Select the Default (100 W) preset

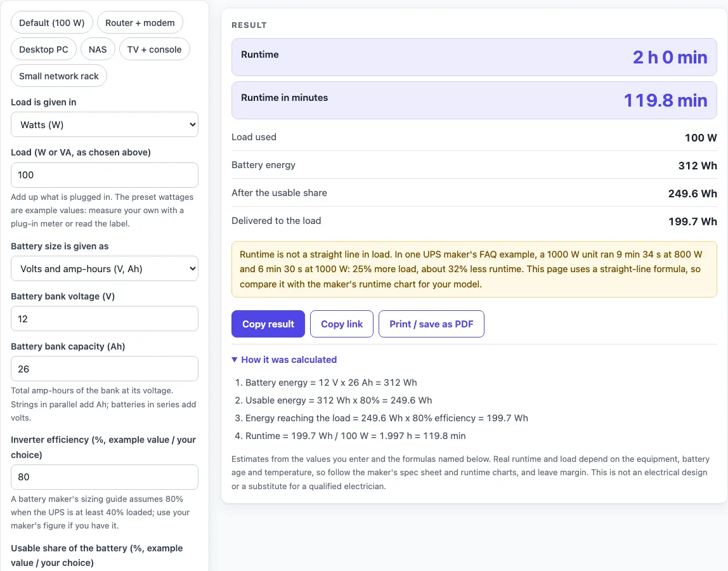coord(51,23)
